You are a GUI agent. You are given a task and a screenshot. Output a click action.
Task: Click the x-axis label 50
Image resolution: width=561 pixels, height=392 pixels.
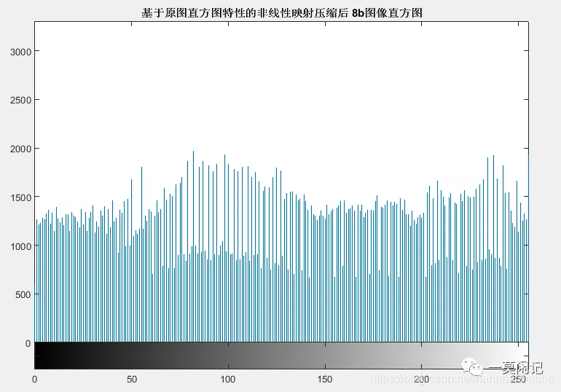[132, 380]
